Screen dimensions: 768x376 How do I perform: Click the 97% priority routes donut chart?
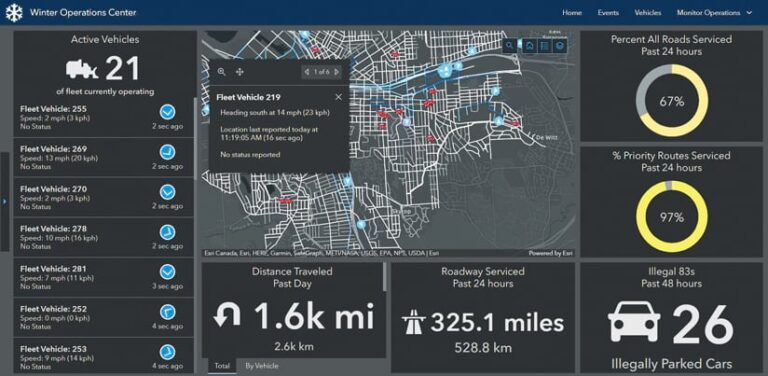point(672,216)
